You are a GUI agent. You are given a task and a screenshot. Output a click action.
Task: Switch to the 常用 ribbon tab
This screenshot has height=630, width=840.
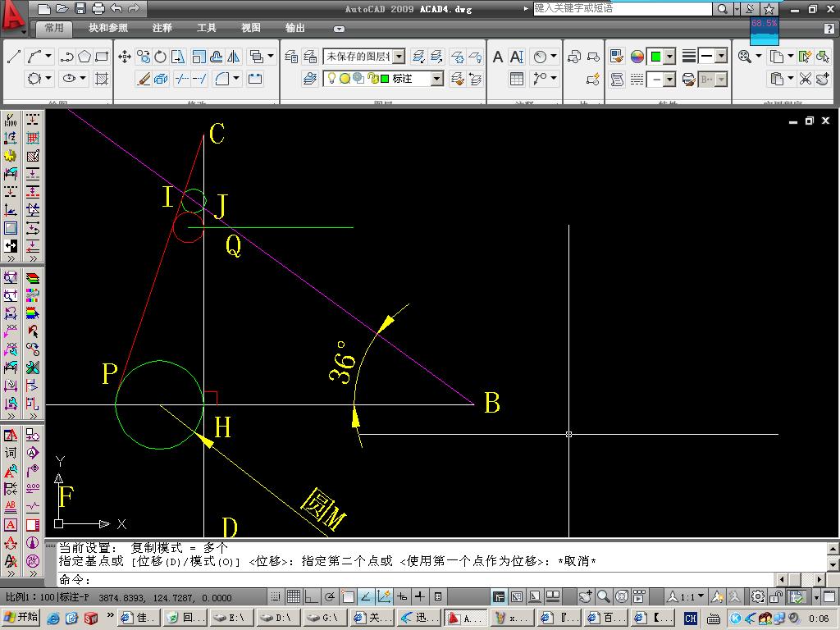53,28
